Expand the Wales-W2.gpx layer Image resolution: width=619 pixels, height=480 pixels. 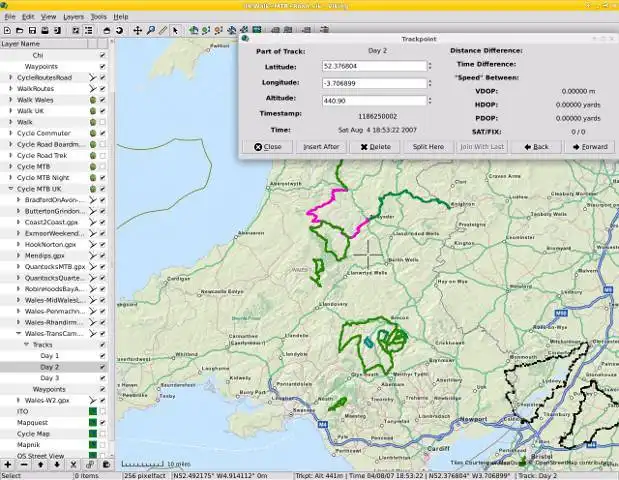point(19,400)
